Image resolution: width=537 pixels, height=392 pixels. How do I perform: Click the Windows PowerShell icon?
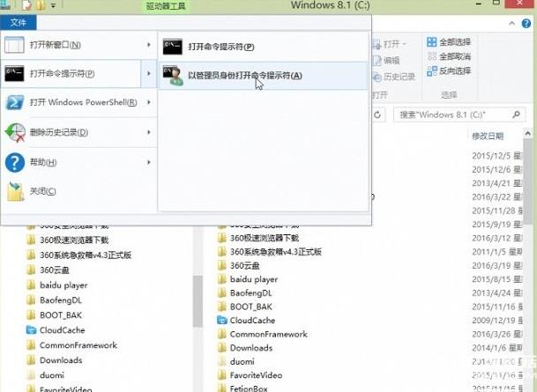point(15,102)
